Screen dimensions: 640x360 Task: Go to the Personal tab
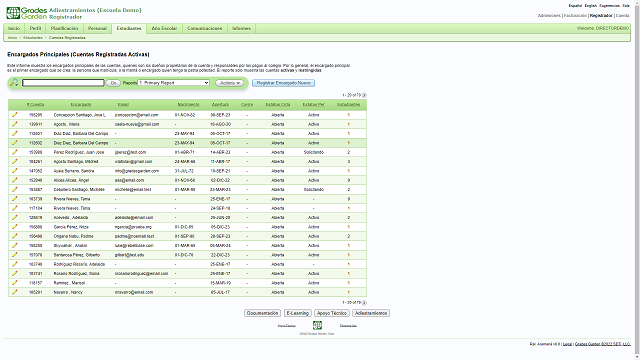click(97, 29)
